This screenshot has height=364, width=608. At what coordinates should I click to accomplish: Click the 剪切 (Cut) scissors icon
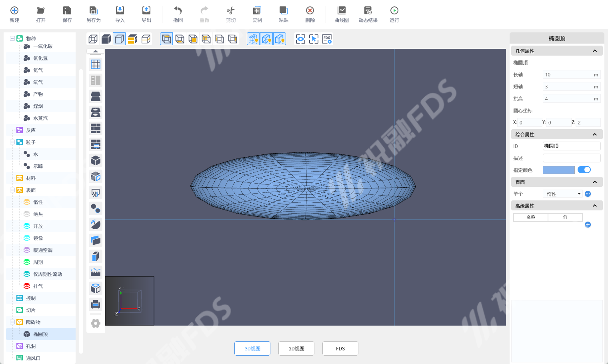[x=231, y=11]
